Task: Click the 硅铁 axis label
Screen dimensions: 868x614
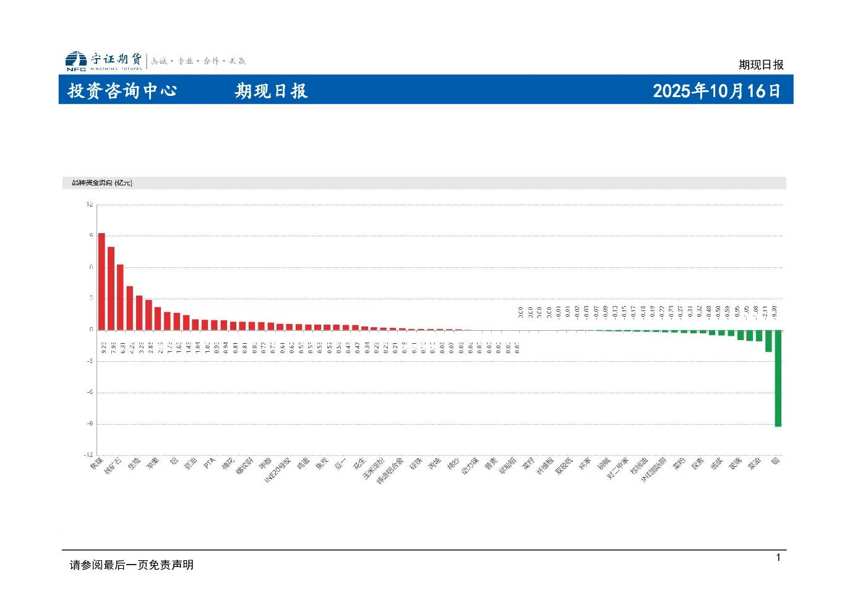Action: 416,464
